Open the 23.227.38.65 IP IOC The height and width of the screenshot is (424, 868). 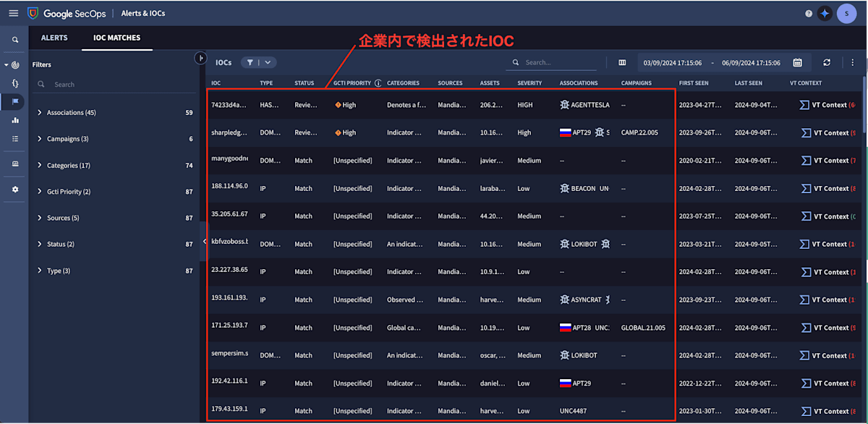(229, 269)
